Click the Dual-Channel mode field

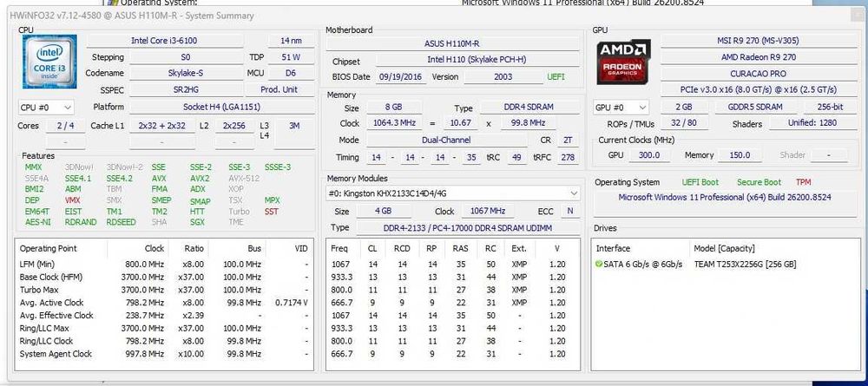tap(446, 141)
